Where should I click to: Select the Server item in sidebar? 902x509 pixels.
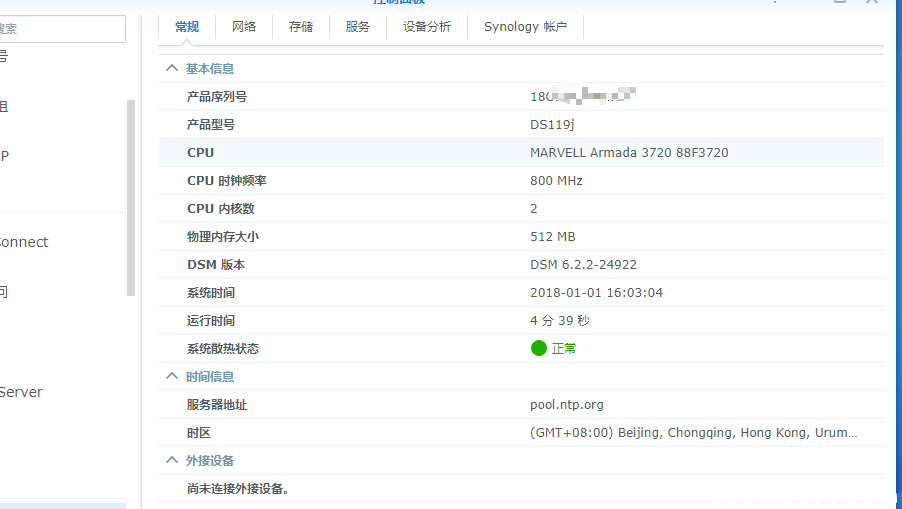point(21,392)
